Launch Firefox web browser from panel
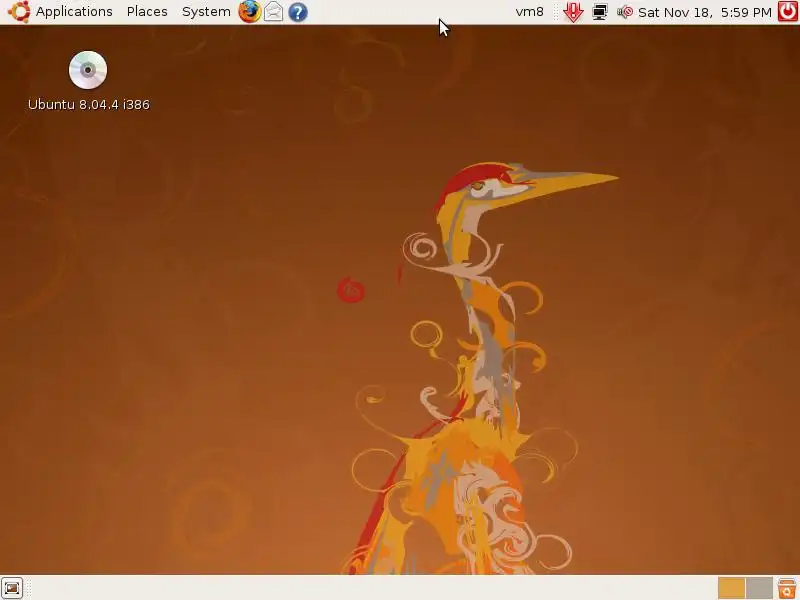The image size is (800, 600). pyautogui.click(x=249, y=12)
